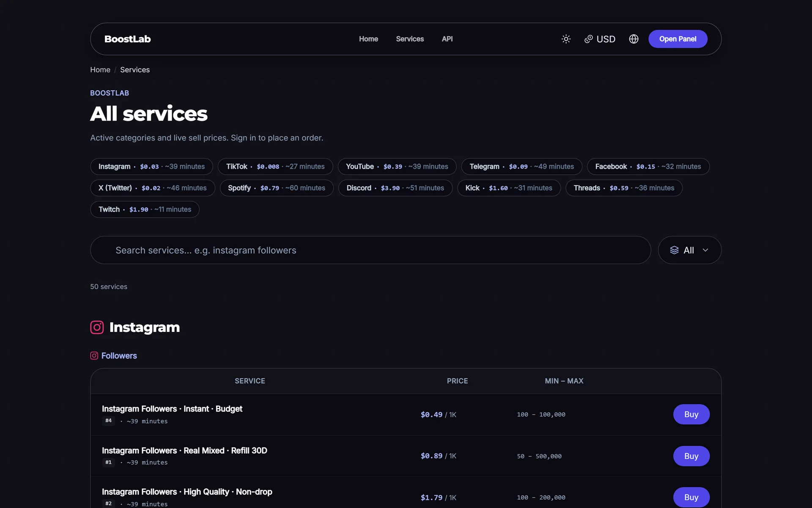Click the 50 – 500,000 range value

coord(539,456)
